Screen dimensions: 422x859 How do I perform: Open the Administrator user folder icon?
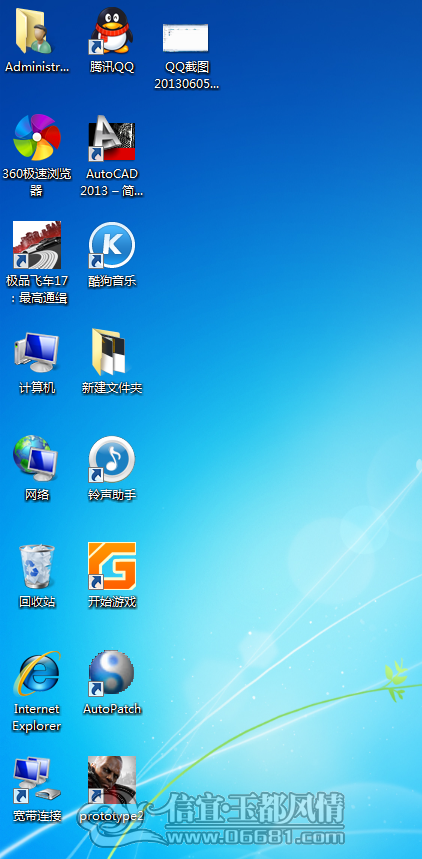tap(34, 31)
